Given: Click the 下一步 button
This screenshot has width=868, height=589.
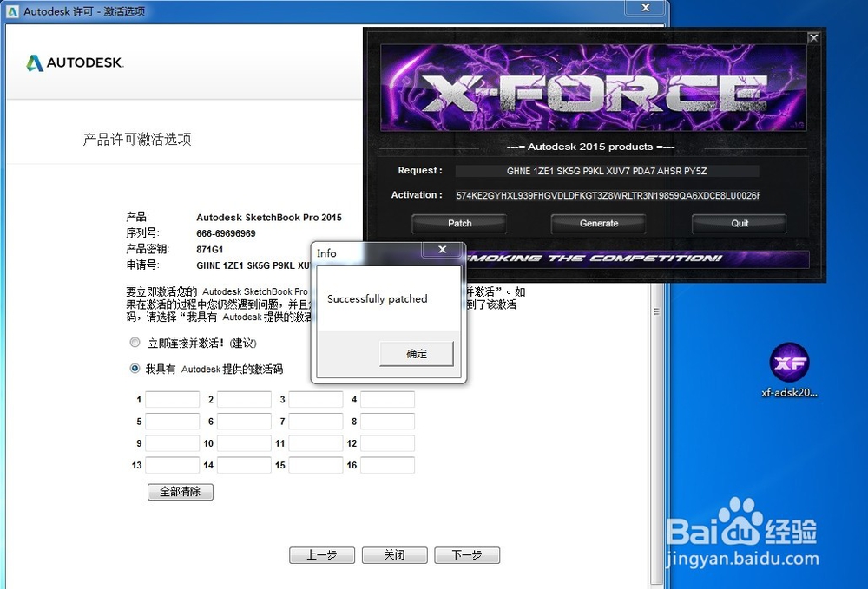Looking at the screenshot, I should point(467,554).
